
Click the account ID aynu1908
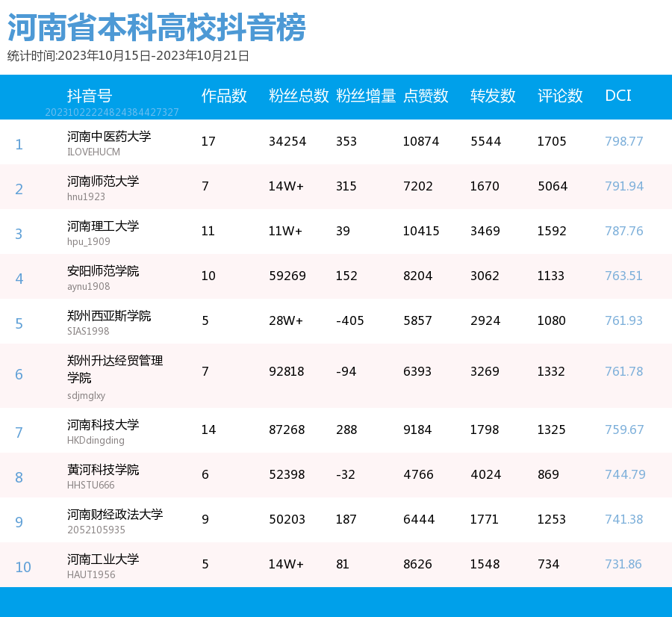click(88, 286)
